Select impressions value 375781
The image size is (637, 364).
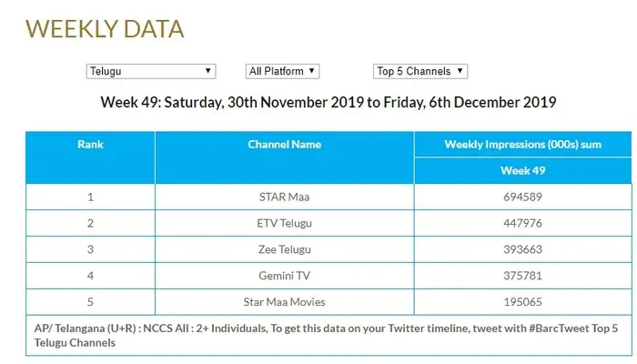[522, 276]
